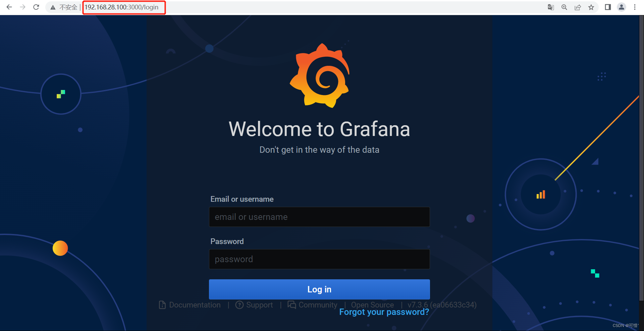Click the Grafana logo

tap(320, 76)
